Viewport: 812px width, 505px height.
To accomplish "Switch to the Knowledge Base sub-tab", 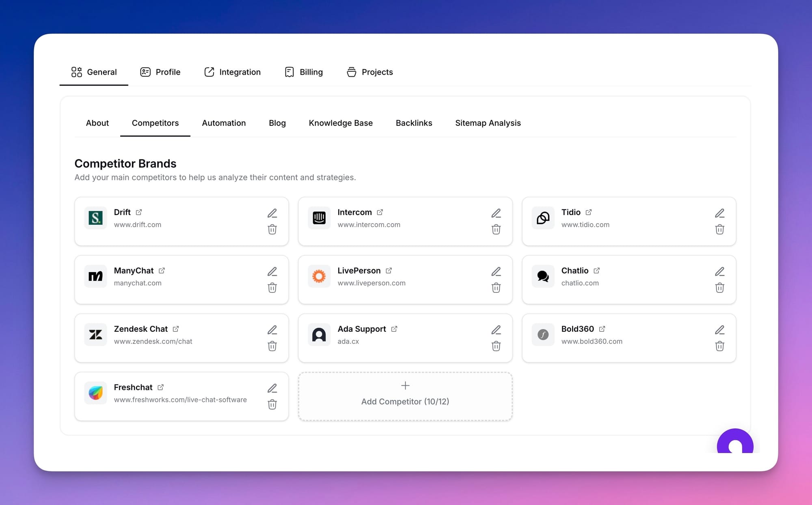I will [x=340, y=123].
